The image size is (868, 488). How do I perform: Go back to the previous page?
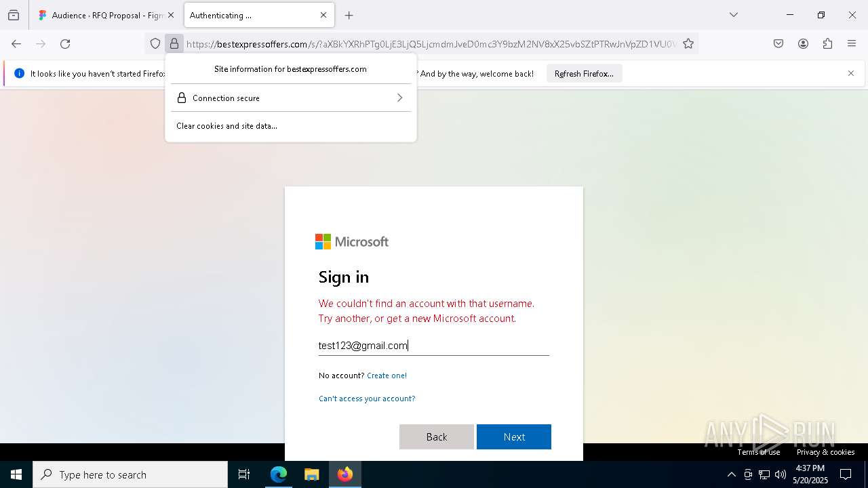point(16,44)
